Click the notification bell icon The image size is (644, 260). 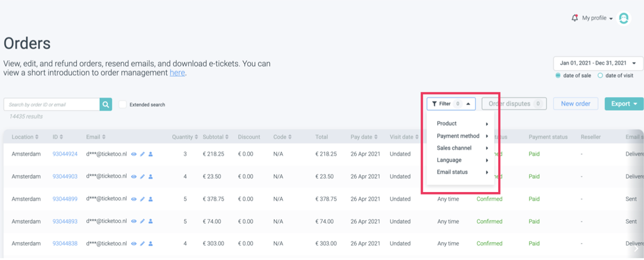pyautogui.click(x=575, y=18)
